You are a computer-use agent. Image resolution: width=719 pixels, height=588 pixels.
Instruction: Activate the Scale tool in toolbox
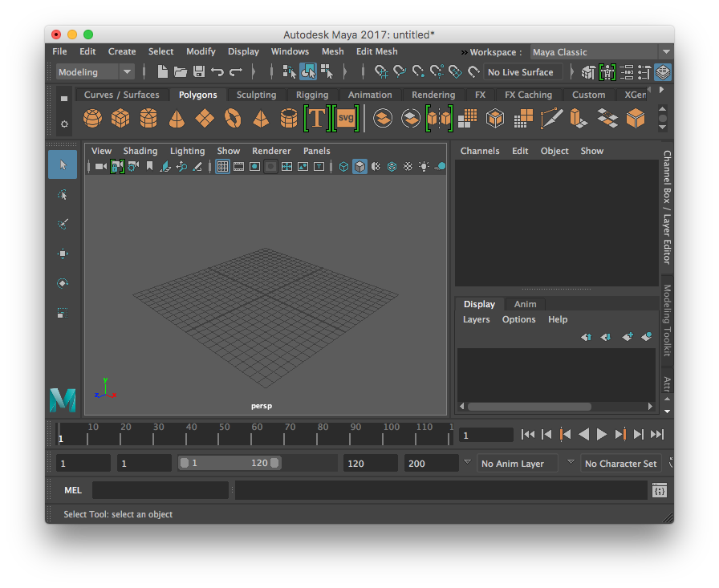63,314
